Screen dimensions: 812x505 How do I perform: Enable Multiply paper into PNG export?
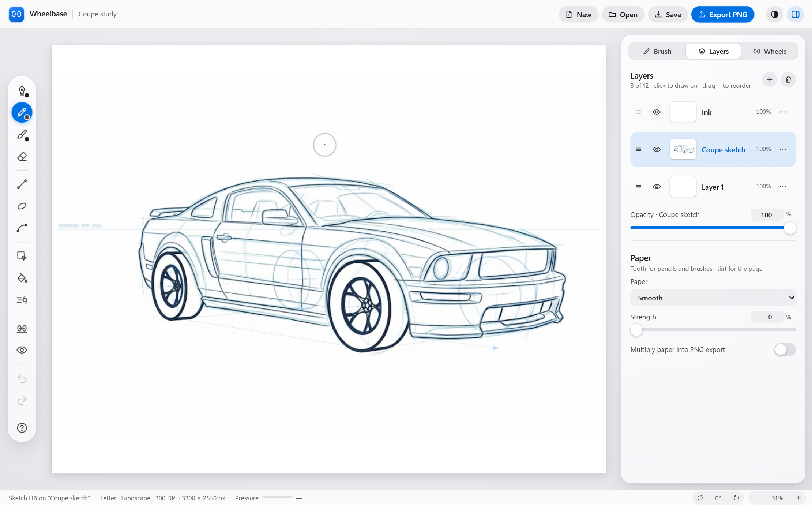pos(785,350)
